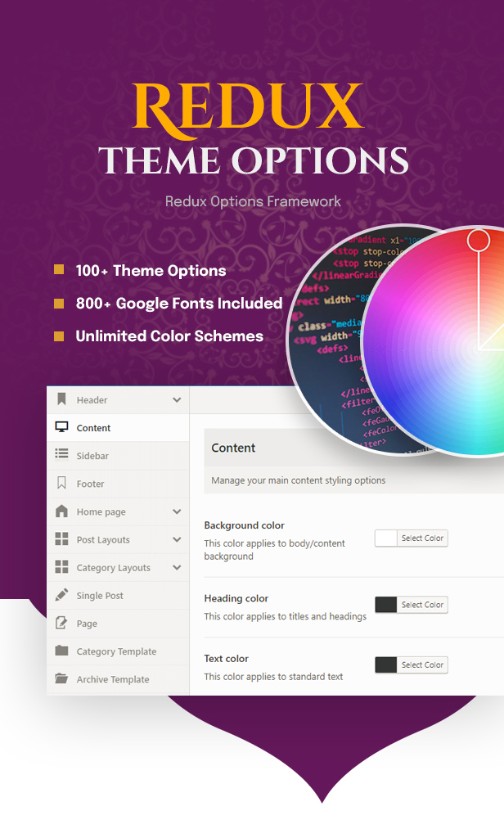Click the Background color label
The image size is (504, 838).
pos(245,525)
